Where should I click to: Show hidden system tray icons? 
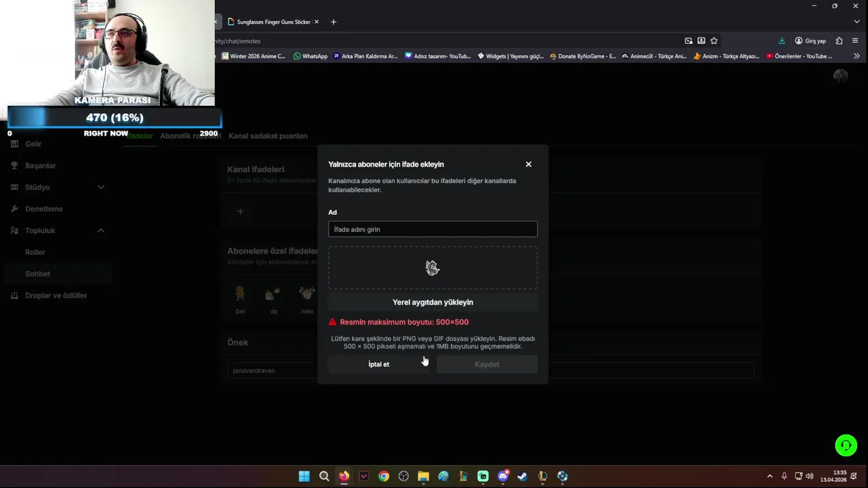click(x=770, y=476)
